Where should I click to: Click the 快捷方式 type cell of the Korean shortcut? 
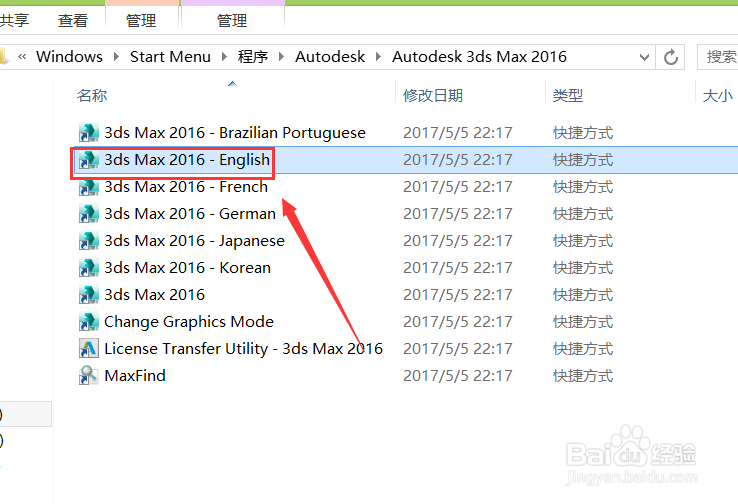[x=583, y=268]
